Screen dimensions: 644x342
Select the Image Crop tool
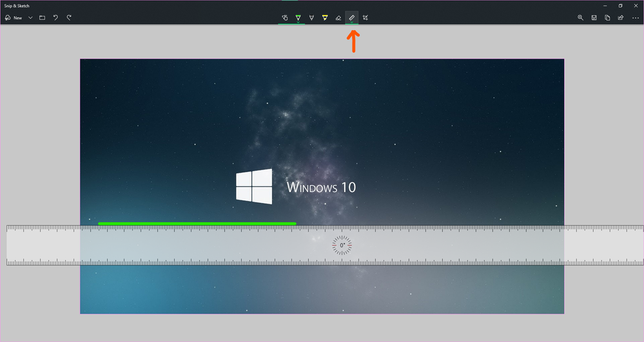pos(365,17)
